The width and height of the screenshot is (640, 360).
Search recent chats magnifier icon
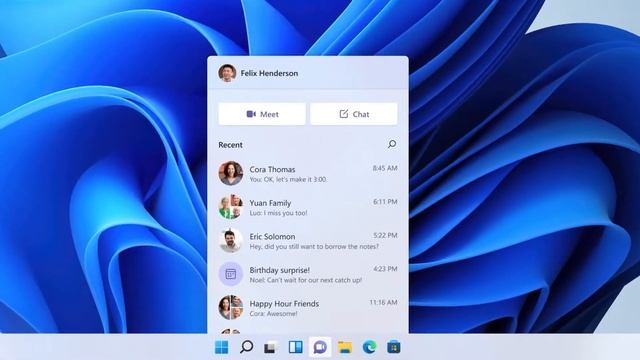click(x=392, y=144)
